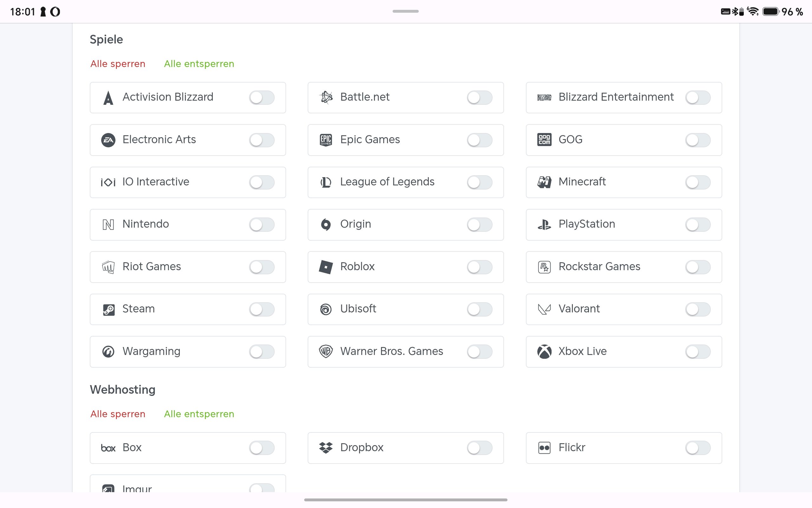This screenshot has height=508, width=812.
Task: Click the Valorant logo icon
Action: pos(544,310)
